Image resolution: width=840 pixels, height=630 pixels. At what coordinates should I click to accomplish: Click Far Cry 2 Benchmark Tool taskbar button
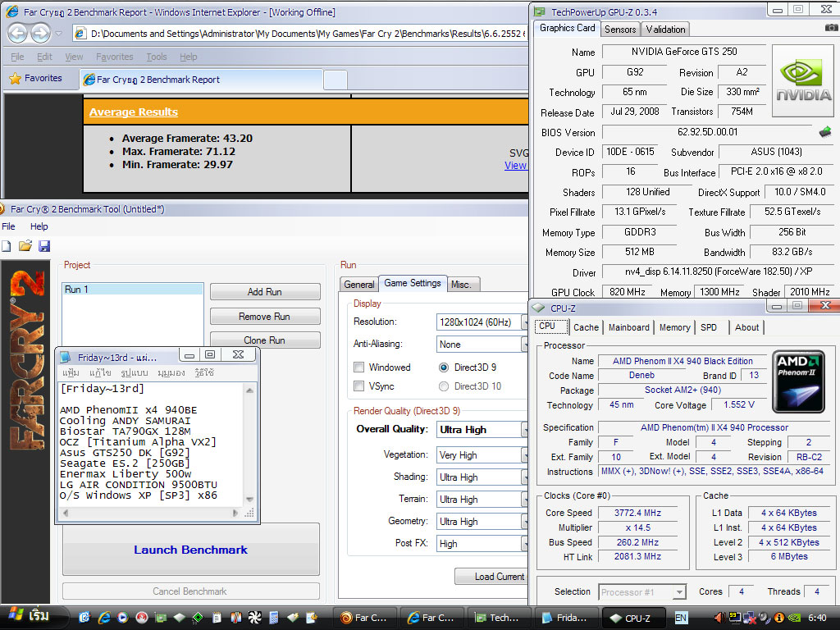click(364, 618)
